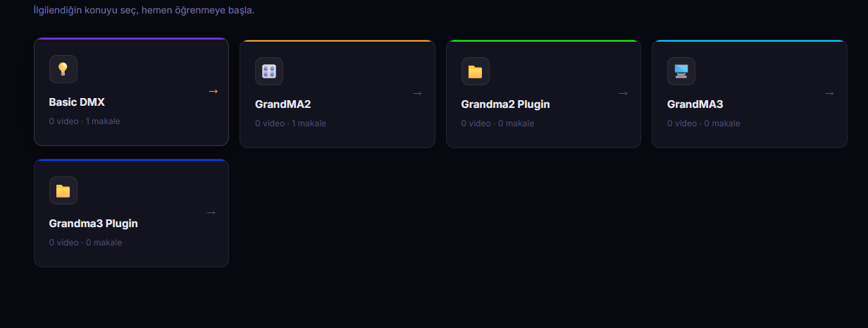Click the arrow on the GrandMA3 card

829,93
